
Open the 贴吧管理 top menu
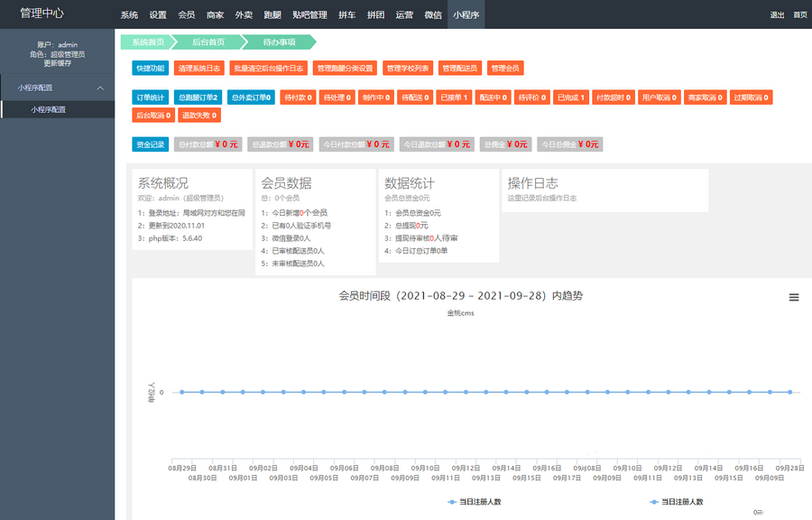tap(309, 15)
